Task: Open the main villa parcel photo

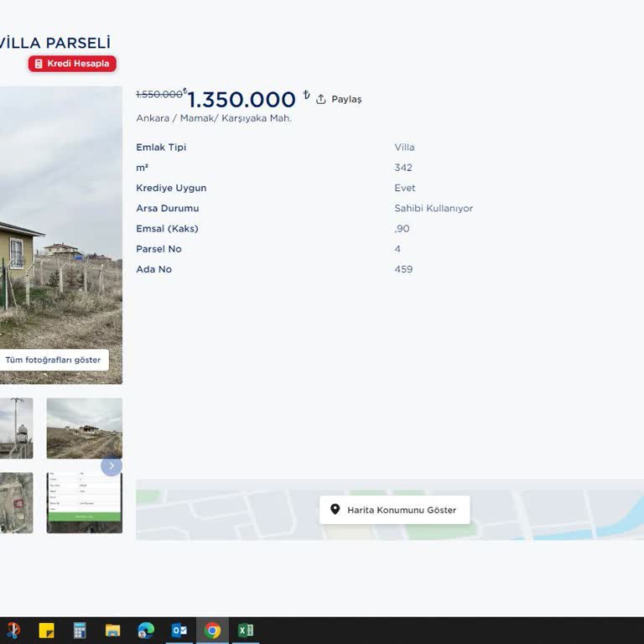Action: pos(60,235)
